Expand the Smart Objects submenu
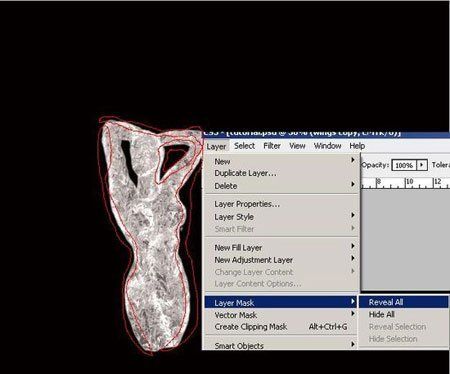Viewport: 450px width, 374px height. pos(281,345)
